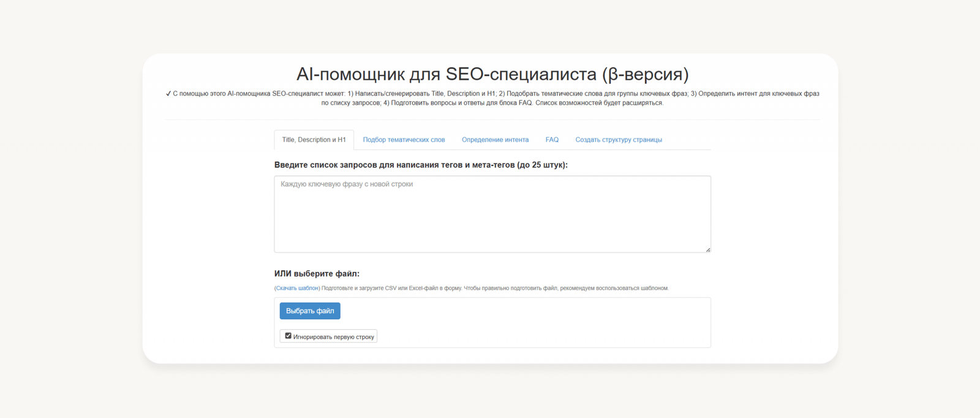Click the Игнорировать первую строку label text
This screenshot has width=980, height=418.
pos(333,337)
